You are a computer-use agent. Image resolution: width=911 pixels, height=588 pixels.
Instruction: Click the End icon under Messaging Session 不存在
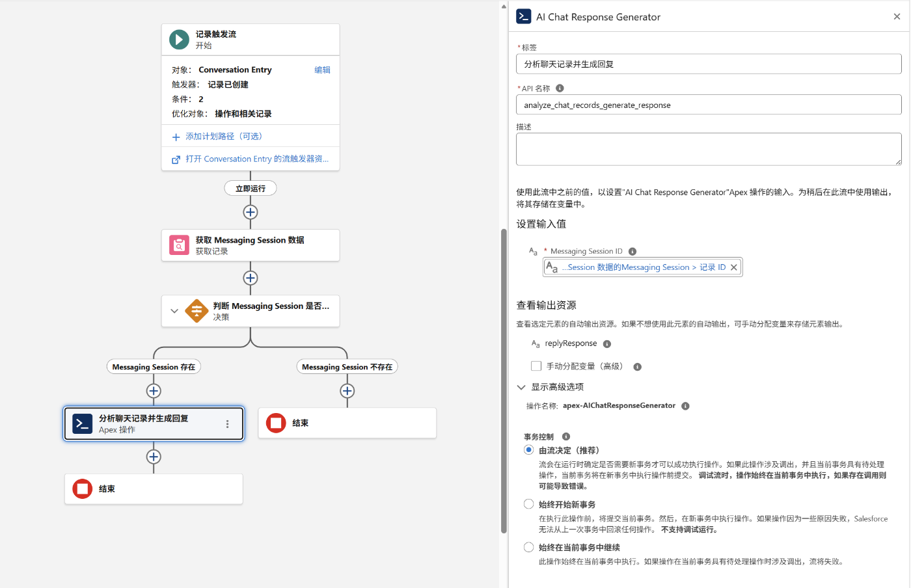pos(276,423)
